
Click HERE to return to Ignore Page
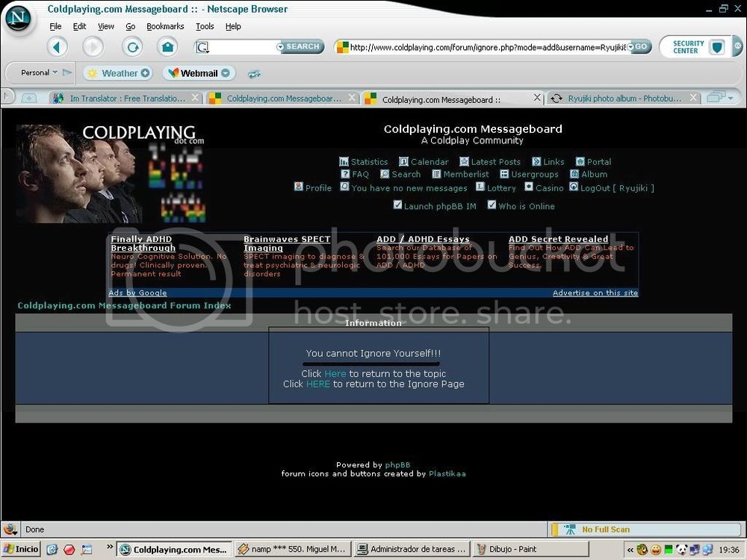(317, 385)
